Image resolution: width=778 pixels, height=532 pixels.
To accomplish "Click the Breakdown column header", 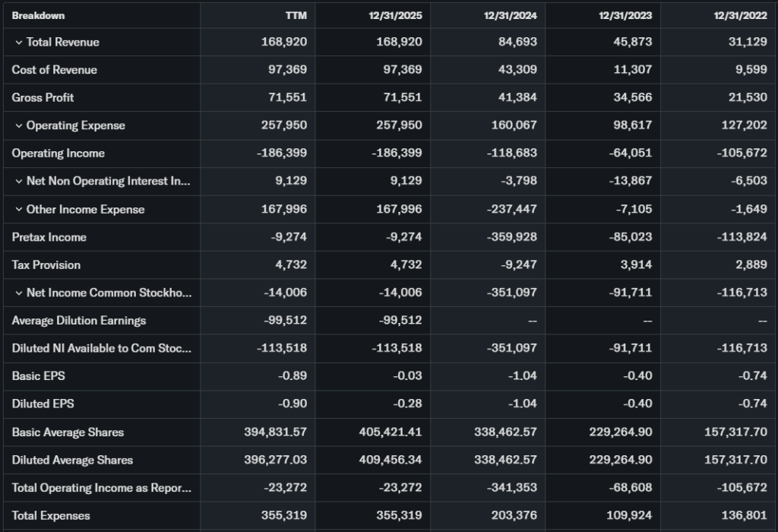I will [x=38, y=15].
